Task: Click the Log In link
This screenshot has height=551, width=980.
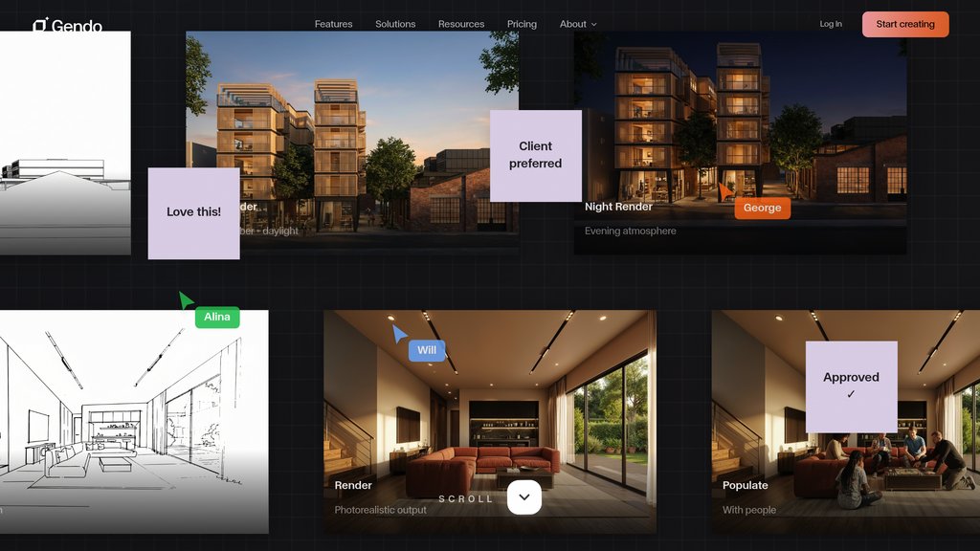Action: [x=831, y=24]
